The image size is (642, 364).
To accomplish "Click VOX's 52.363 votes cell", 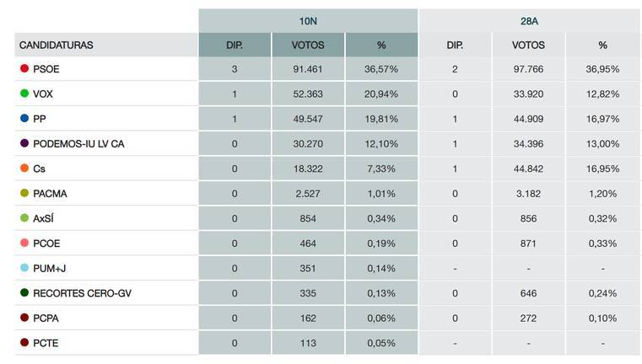I will click(x=307, y=94).
